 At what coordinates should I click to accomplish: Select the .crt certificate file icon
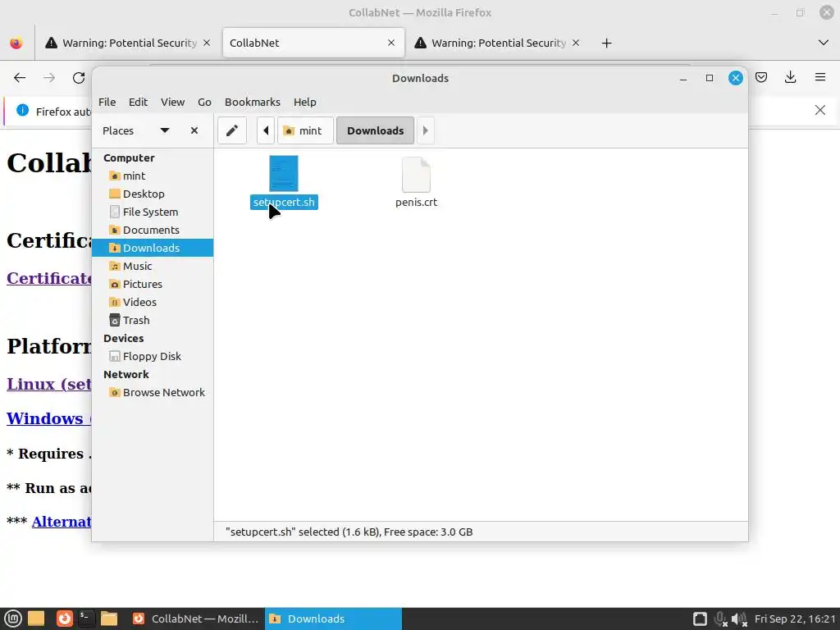416,175
